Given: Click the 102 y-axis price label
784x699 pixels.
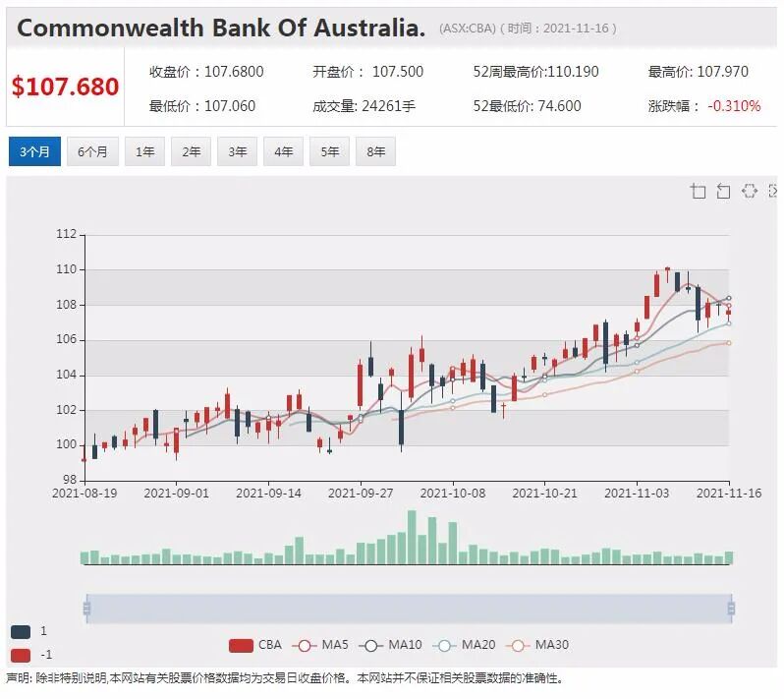Looking at the screenshot, I should click(67, 410).
